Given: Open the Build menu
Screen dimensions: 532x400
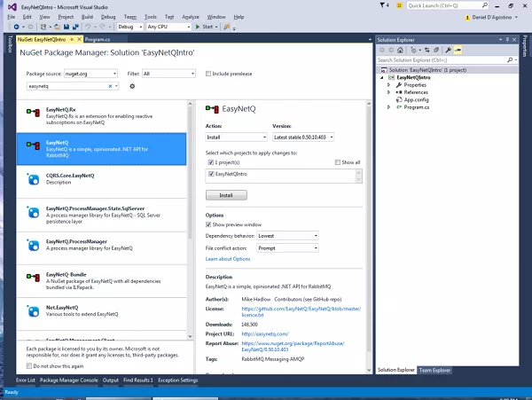Looking at the screenshot, I should click(x=85, y=17).
